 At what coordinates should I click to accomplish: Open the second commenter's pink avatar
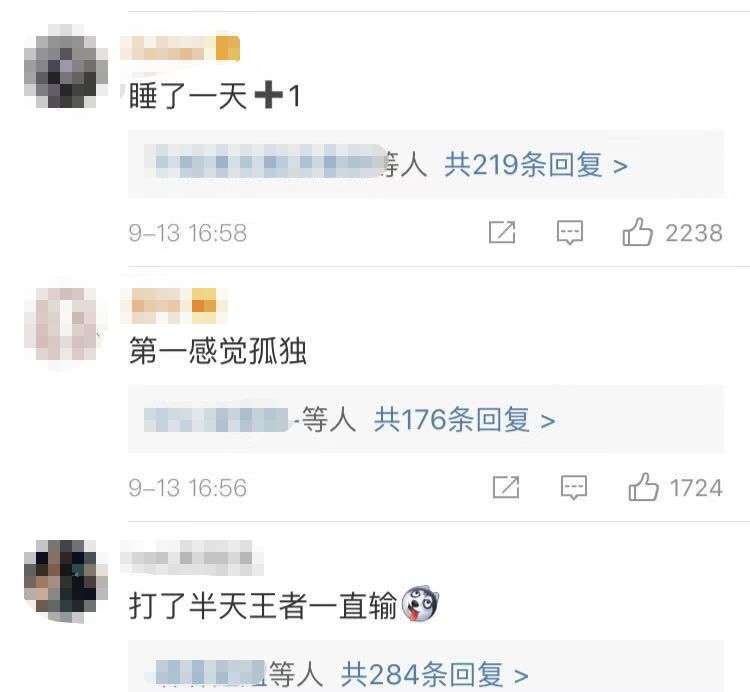point(66,324)
